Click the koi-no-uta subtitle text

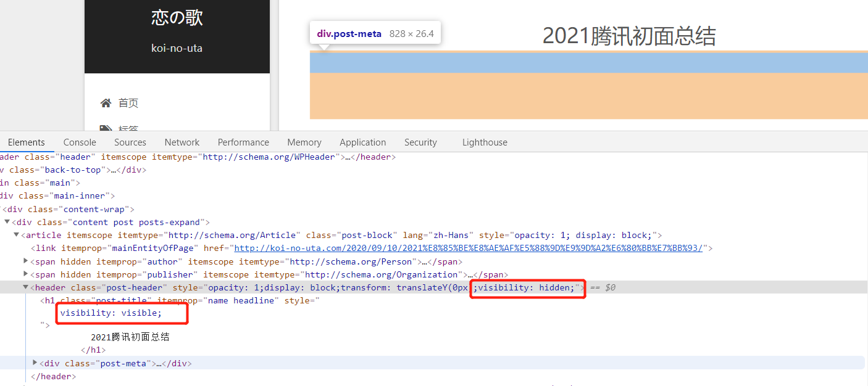[x=177, y=48]
